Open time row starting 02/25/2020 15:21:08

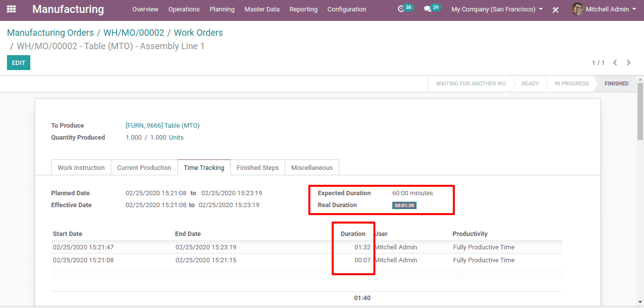pyautogui.click(x=306, y=260)
